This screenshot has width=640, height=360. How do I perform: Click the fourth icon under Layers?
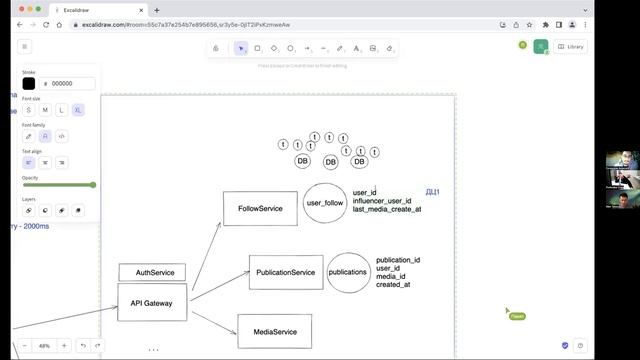78,210
